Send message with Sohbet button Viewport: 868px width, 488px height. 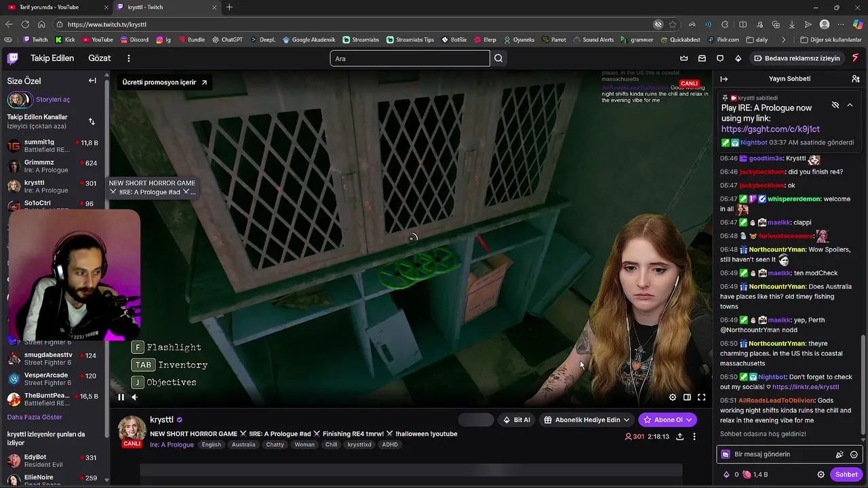point(846,474)
